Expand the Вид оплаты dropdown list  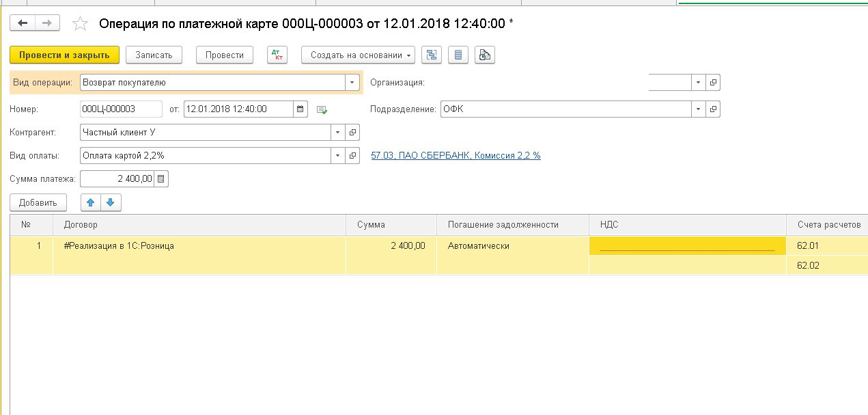(338, 156)
